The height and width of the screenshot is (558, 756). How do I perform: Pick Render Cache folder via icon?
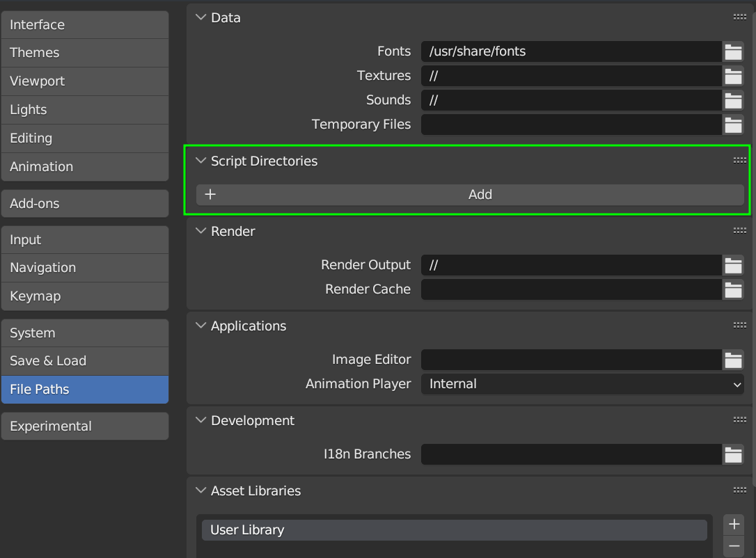[x=733, y=289]
